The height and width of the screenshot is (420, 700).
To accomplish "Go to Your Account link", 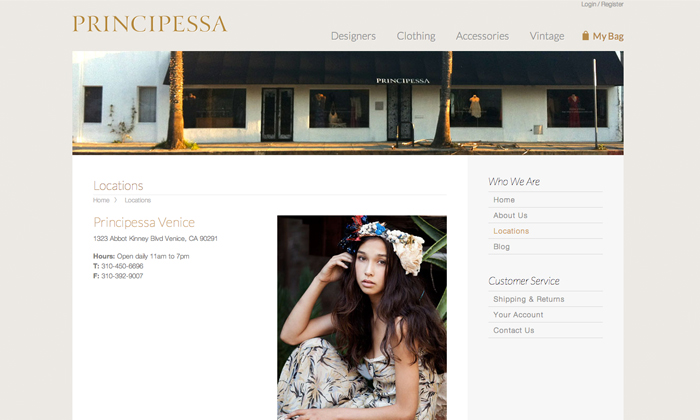I will coord(518,315).
